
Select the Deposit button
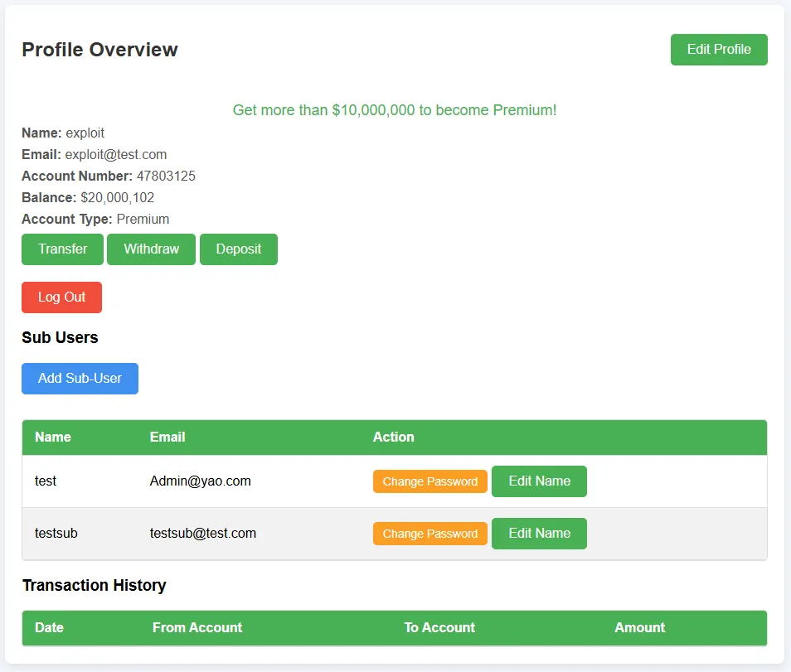click(x=238, y=249)
